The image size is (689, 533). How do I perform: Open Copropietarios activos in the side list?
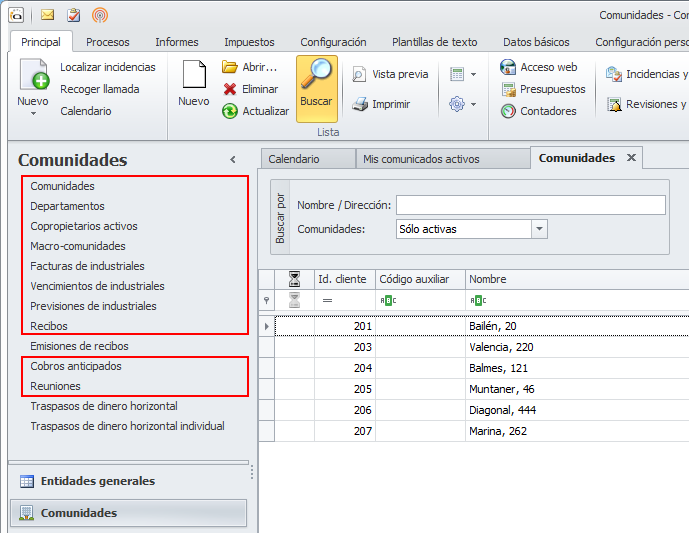click(x=83, y=226)
